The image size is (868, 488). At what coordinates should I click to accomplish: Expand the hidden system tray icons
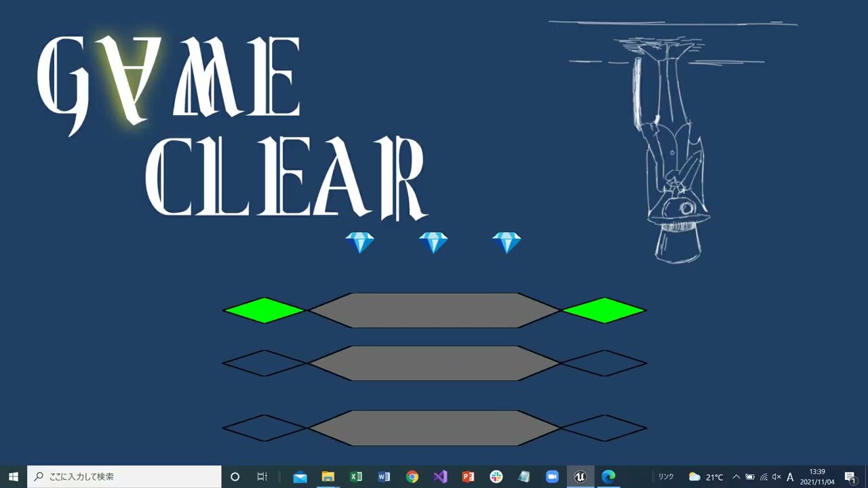coord(736,476)
